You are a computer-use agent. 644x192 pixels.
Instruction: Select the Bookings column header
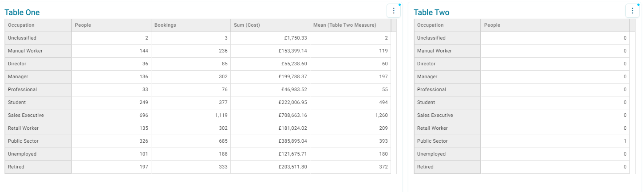pos(191,25)
